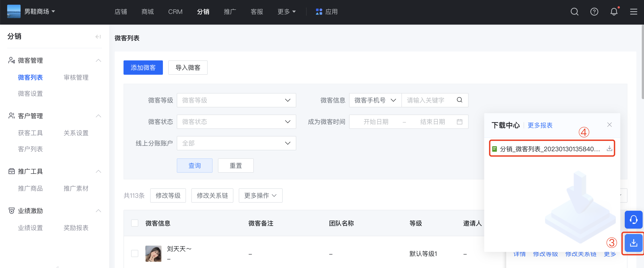The height and width of the screenshot is (268, 644).
Task: Click the store logo thumbnail
Action: click(x=14, y=11)
